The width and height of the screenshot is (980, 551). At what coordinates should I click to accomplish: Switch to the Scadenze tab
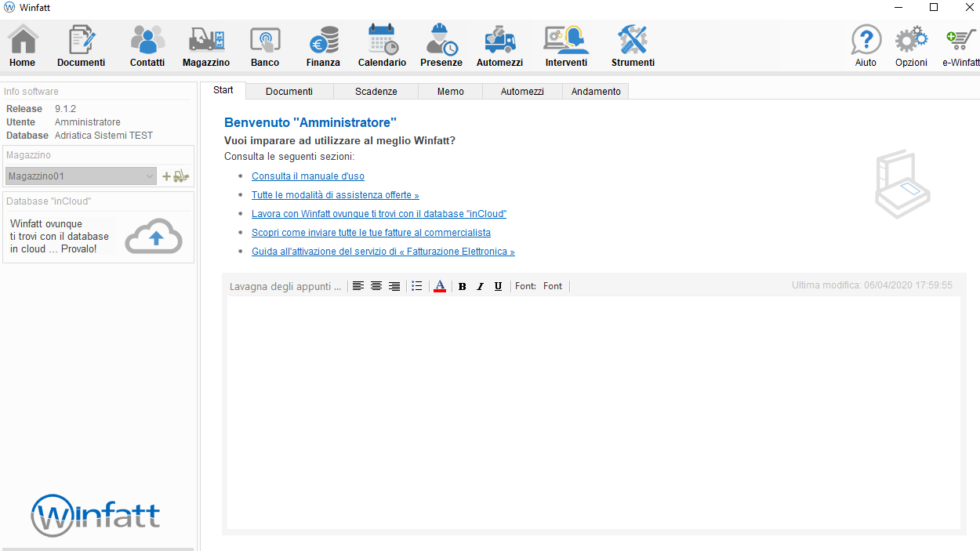pyautogui.click(x=376, y=92)
